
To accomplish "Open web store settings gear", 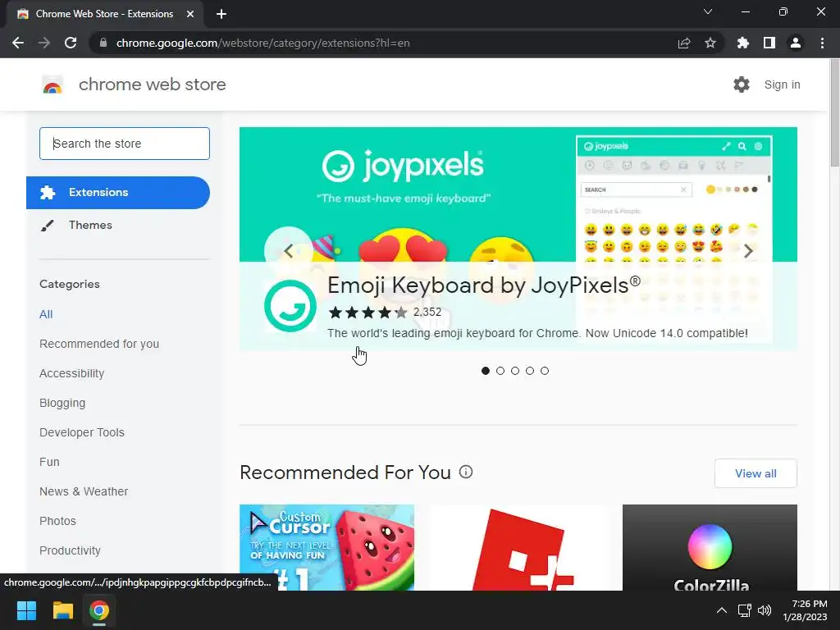I will pos(742,84).
